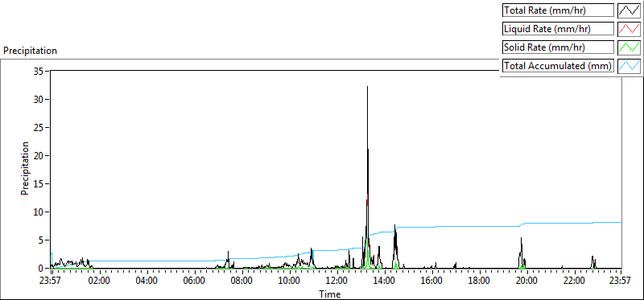The height and width of the screenshot is (300, 644).
Task: Click the 10:00 time axis label
Action: 290,282
